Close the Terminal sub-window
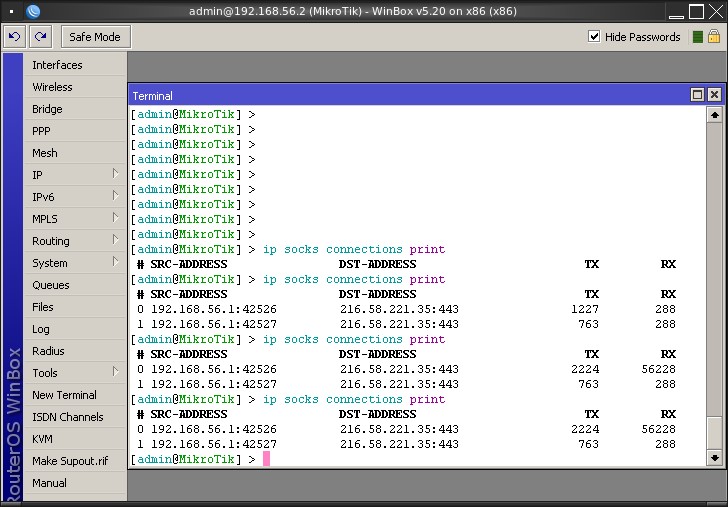 [x=714, y=95]
